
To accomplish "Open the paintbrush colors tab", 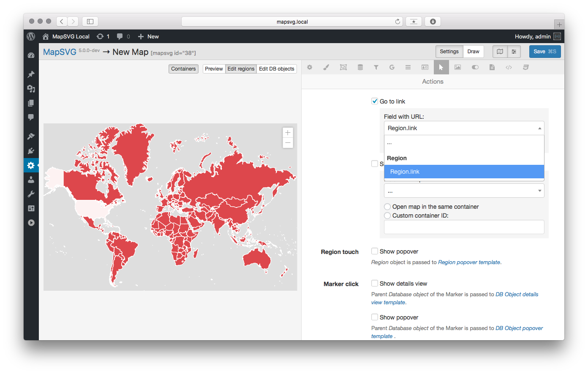I will tap(326, 67).
